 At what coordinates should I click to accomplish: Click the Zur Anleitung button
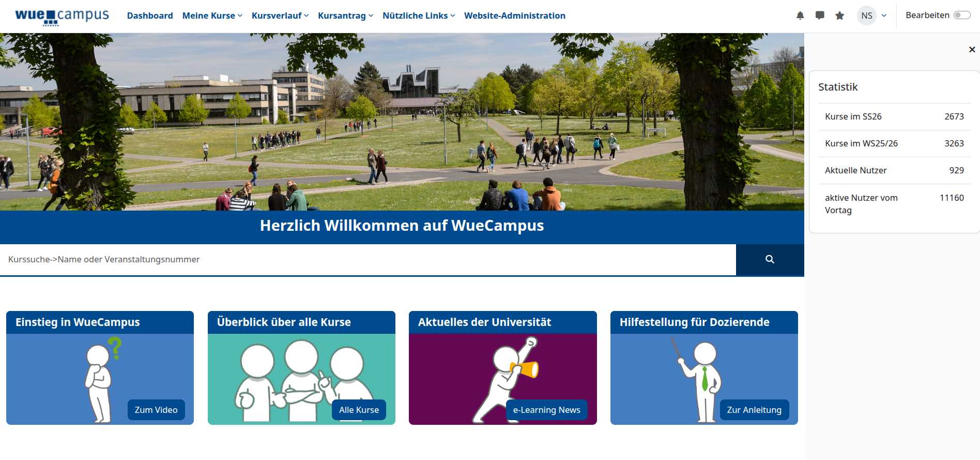[x=754, y=410]
